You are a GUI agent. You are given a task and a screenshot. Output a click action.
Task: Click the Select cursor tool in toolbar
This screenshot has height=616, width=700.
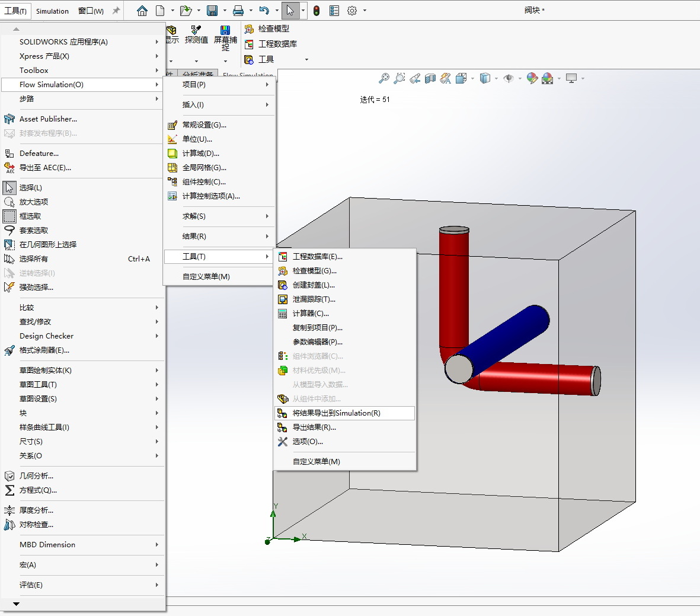(x=290, y=11)
